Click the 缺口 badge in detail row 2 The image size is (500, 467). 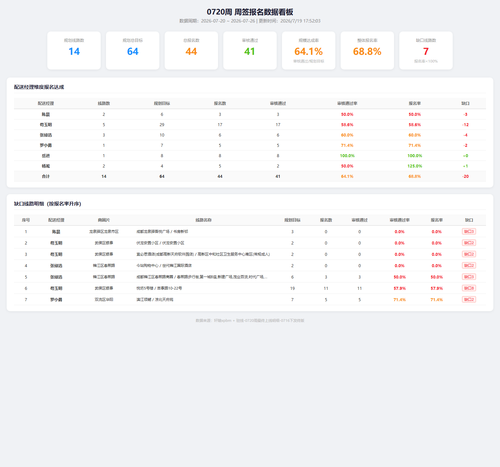point(469,243)
